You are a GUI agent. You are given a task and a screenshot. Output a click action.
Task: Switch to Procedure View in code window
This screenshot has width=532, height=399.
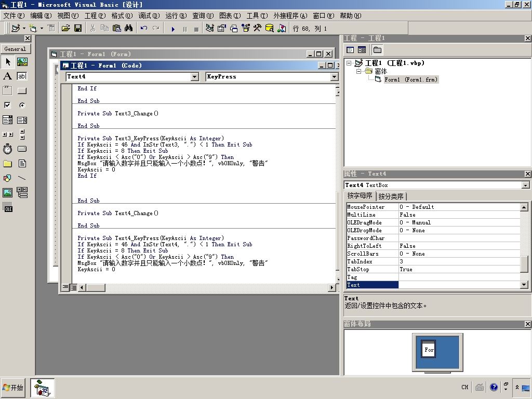[65, 287]
